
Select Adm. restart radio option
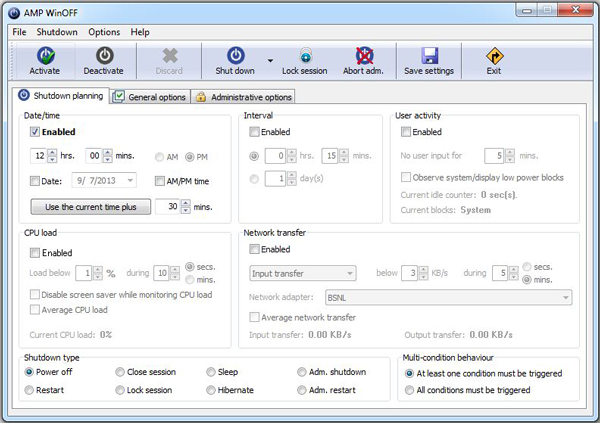(x=302, y=390)
